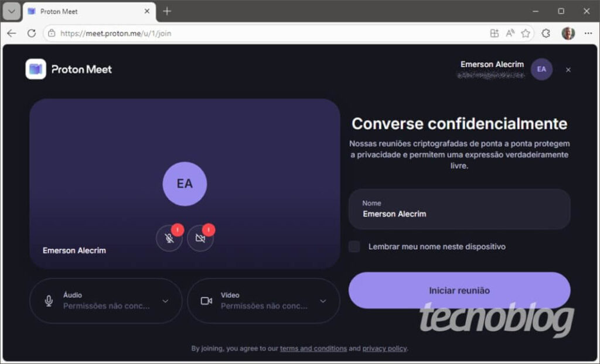Open the terms and conditions link

[x=313, y=348]
